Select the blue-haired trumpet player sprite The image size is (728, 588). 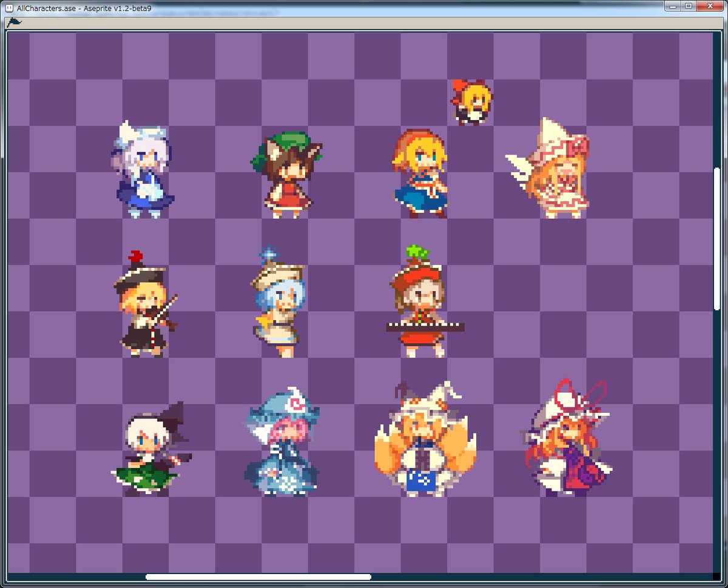coord(280,302)
